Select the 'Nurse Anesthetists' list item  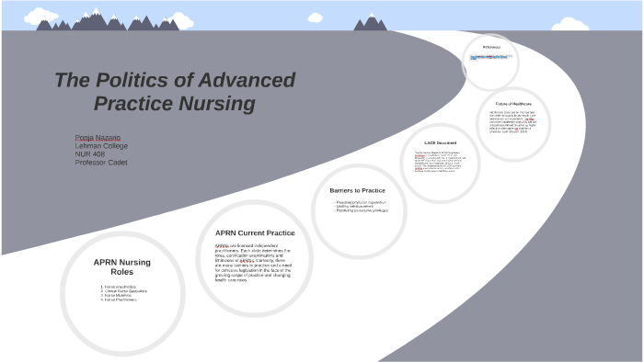(x=118, y=287)
